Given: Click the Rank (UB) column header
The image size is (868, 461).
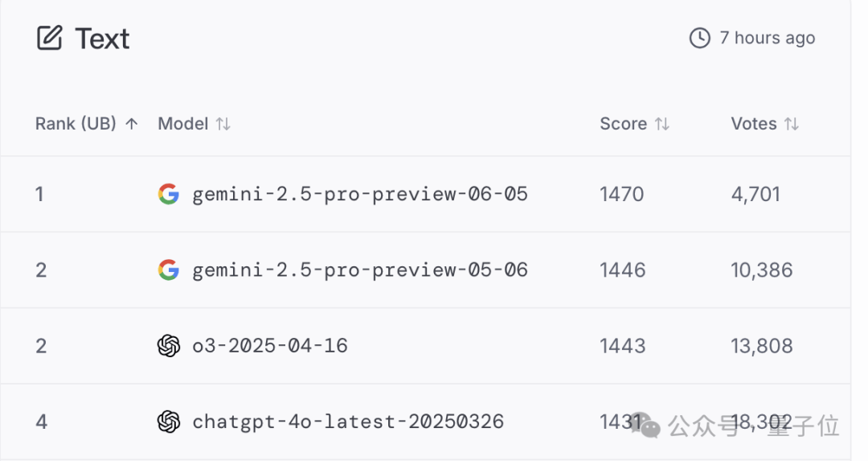Looking at the screenshot, I should pos(76,124).
